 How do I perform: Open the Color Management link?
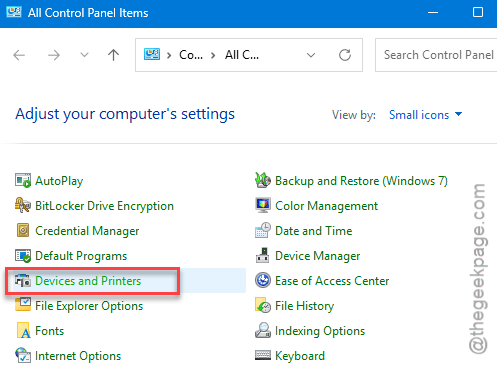point(326,206)
